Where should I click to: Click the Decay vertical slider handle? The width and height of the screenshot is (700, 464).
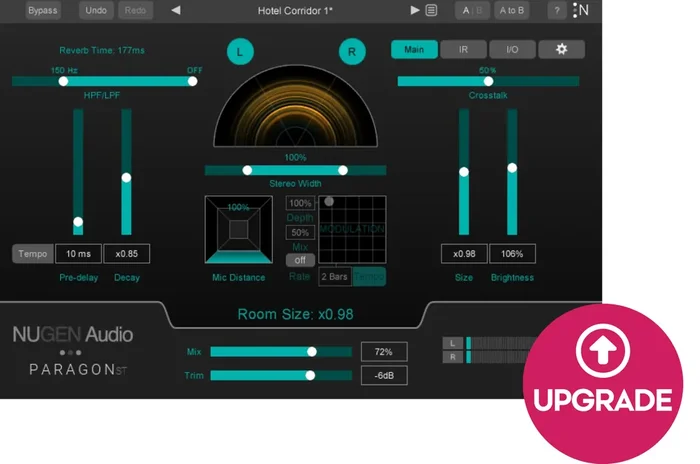tap(126, 178)
